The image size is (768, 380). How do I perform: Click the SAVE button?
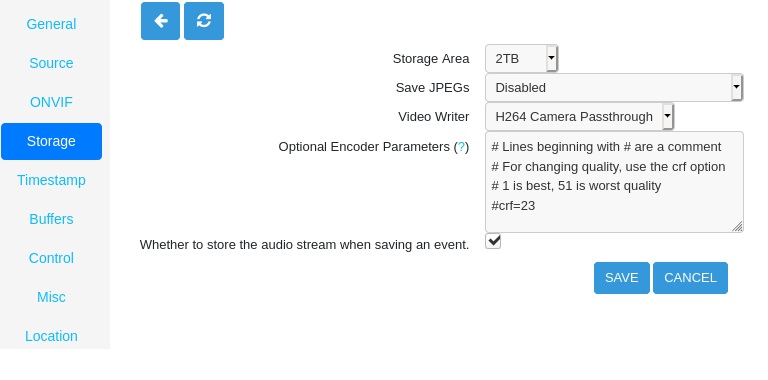click(x=622, y=278)
